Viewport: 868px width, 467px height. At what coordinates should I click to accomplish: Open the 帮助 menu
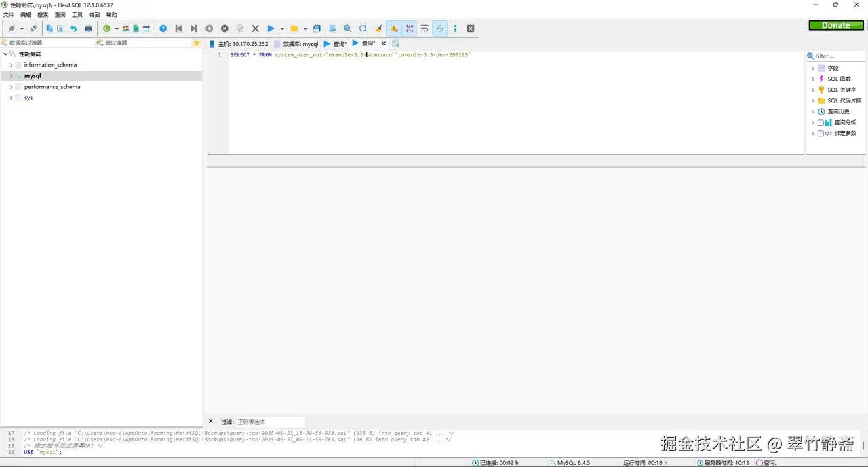coord(112,15)
